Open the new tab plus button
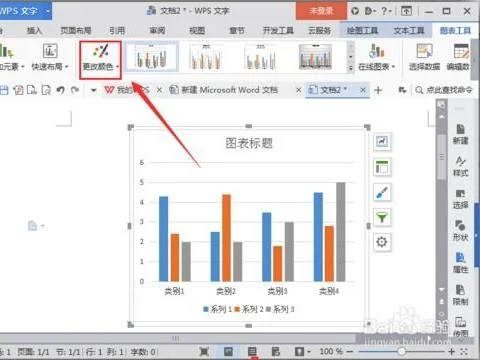This screenshot has height=360, width=480. pos(378,90)
